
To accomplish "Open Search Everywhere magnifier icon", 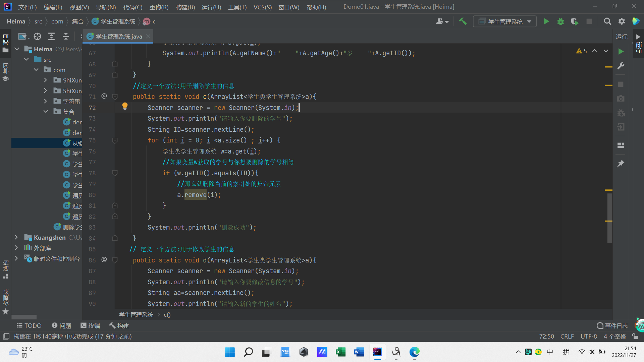I will coord(607,21).
